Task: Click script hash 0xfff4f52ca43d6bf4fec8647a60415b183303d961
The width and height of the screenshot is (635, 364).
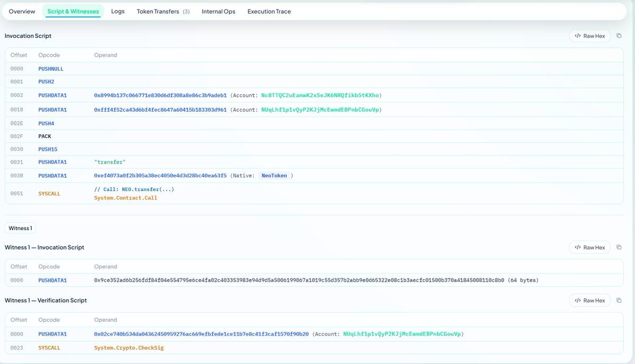Action: (160, 110)
